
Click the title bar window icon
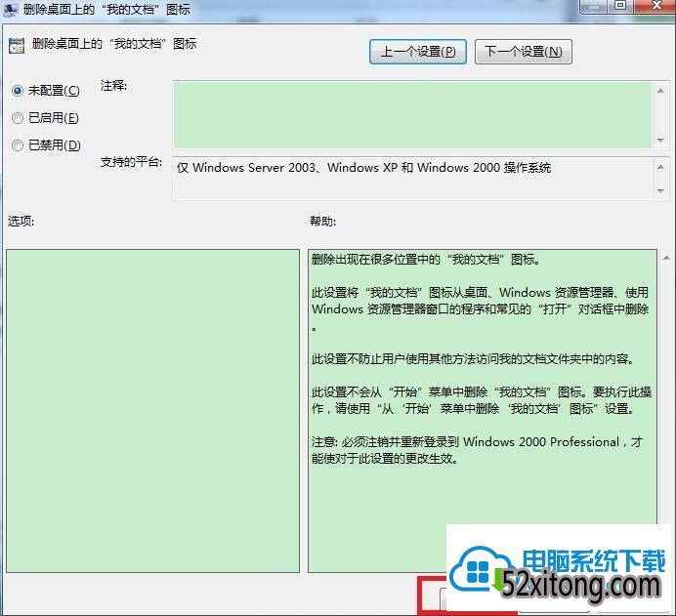point(11,9)
